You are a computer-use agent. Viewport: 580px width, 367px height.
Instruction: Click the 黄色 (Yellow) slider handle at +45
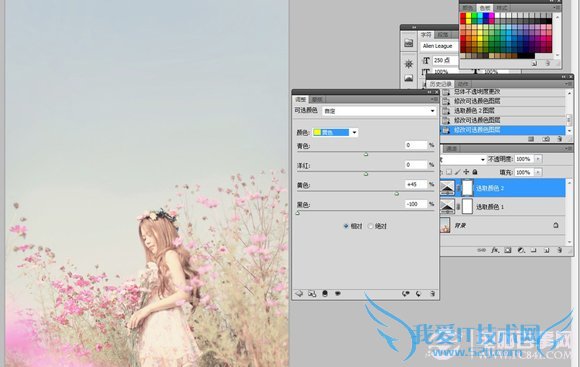[397, 193]
